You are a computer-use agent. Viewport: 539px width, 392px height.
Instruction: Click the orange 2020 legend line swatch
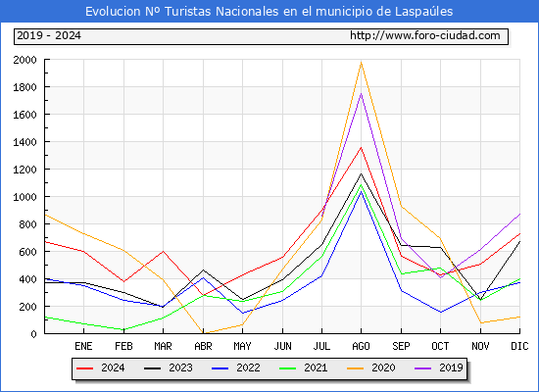(355, 368)
